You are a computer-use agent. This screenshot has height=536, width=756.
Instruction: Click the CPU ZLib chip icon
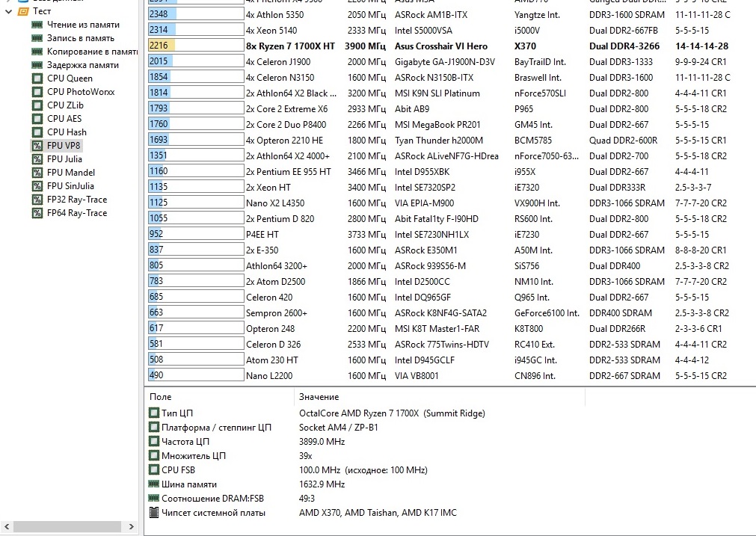pyautogui.click(x=37, y=105)
